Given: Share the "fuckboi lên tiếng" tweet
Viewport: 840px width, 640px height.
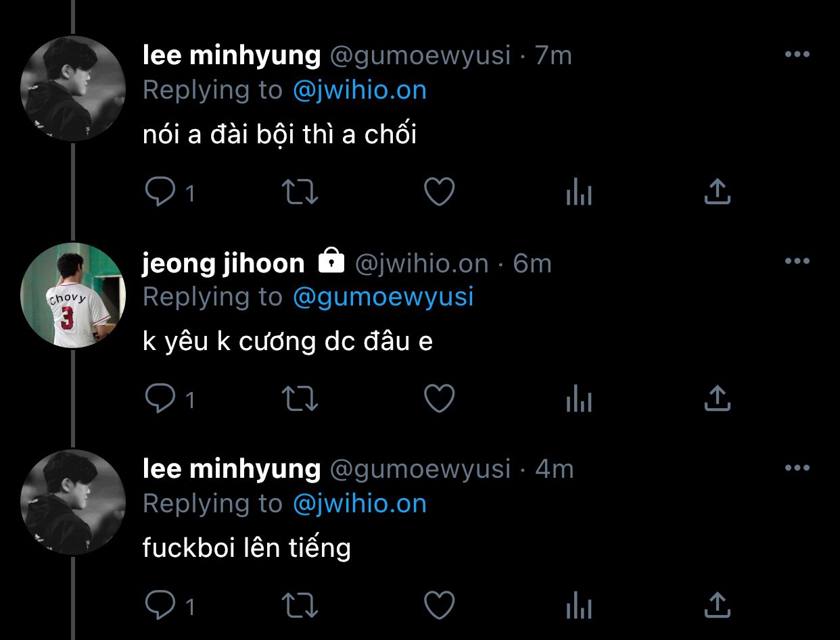Looking at the screenshot, I should (x=717, y=604).
